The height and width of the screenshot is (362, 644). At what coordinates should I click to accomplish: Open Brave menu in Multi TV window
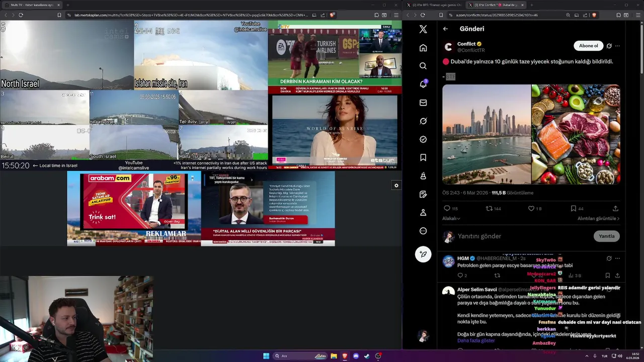pos(396,15)
